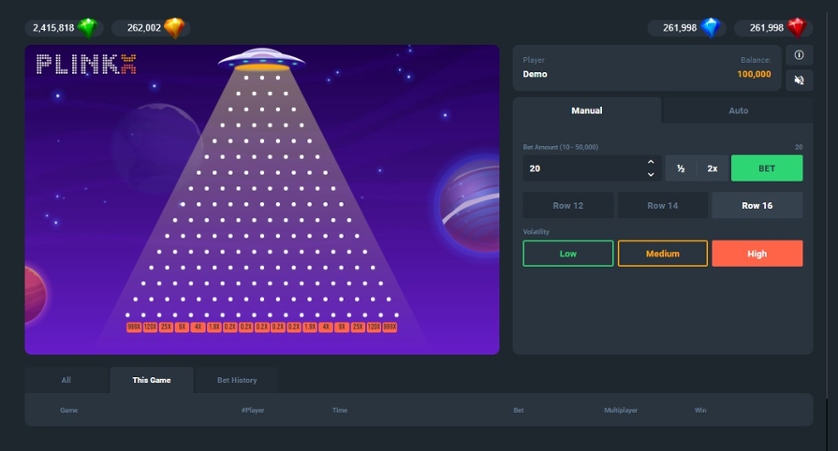Image resolution: width=838 pixels, height=451 pixels.
Task: Click the orange gem jackpot icon
Action: 175,28
